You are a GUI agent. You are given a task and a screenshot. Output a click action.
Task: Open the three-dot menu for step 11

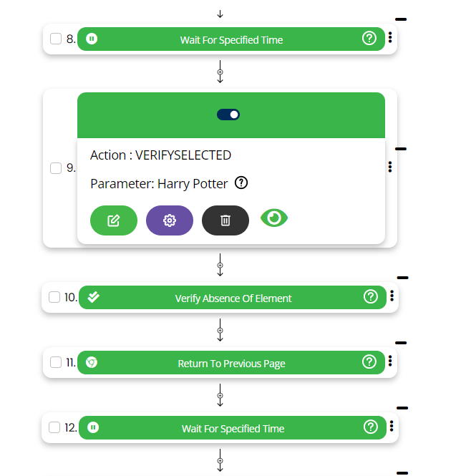pyautogui.click(x=392, y=361)
